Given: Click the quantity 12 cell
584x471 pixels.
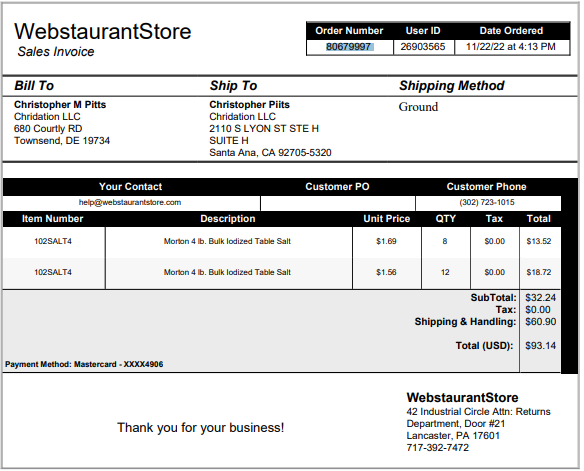Looking at the screenshot, I should pos(447,273).
